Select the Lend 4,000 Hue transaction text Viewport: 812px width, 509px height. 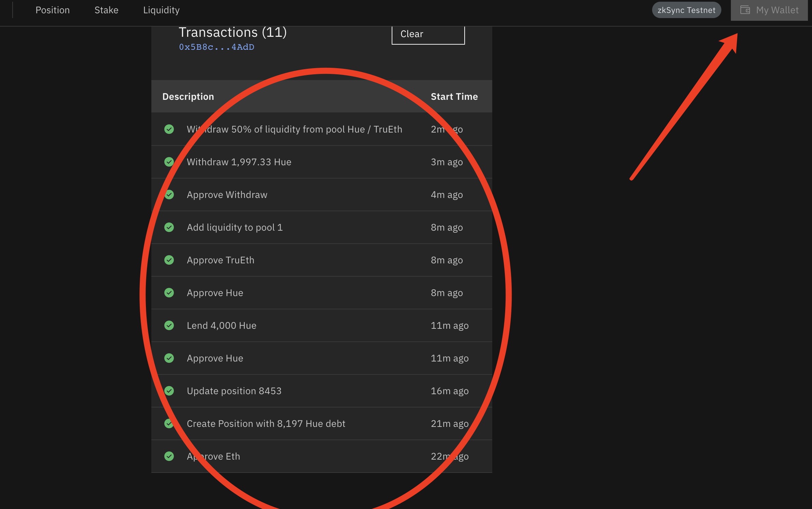(222, 325)
